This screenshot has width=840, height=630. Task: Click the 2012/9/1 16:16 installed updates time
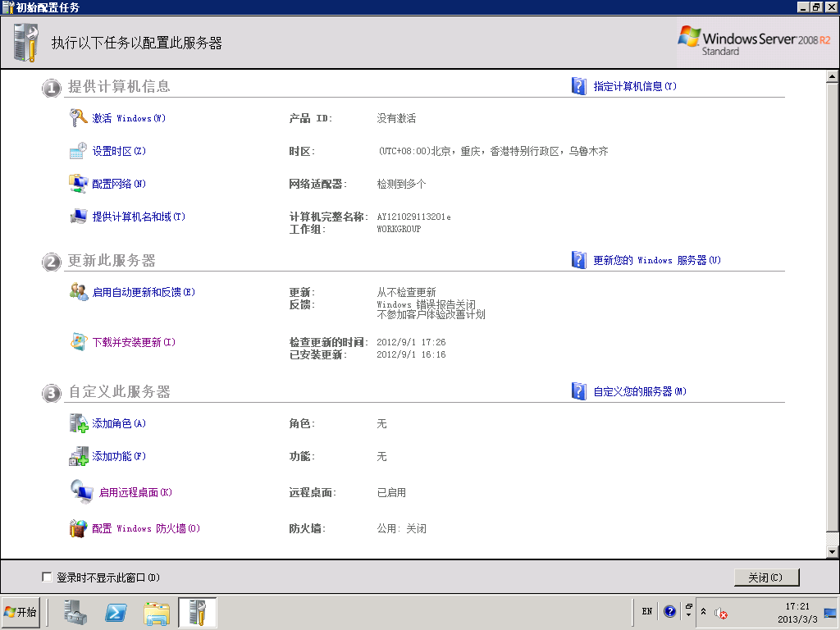[x=411, y=354]
